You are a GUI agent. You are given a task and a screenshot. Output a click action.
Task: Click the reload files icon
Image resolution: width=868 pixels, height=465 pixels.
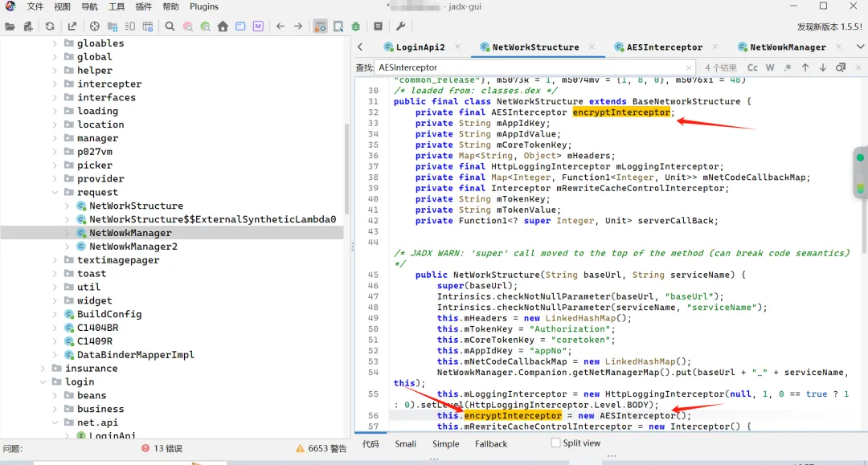(x=50, y=27)
